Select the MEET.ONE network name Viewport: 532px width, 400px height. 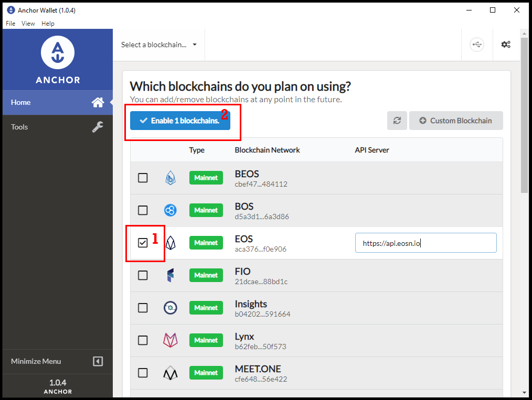point(258,369)
